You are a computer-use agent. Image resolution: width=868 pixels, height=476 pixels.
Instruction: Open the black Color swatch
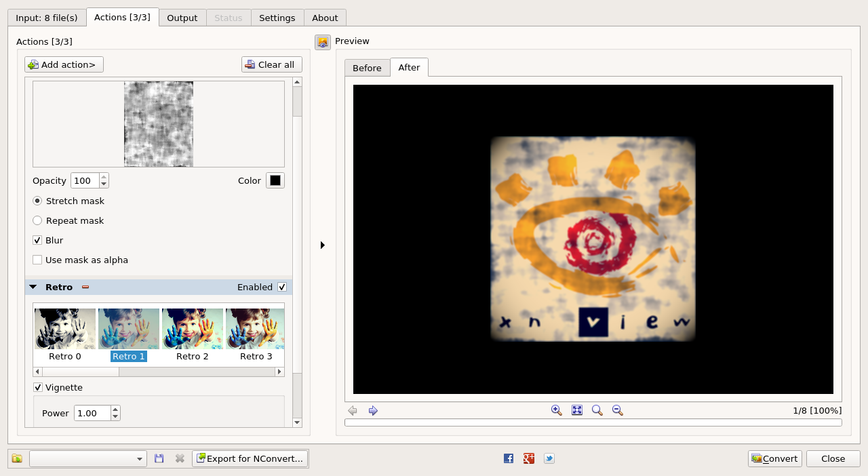pyautogui.click(x=275, y=180)
